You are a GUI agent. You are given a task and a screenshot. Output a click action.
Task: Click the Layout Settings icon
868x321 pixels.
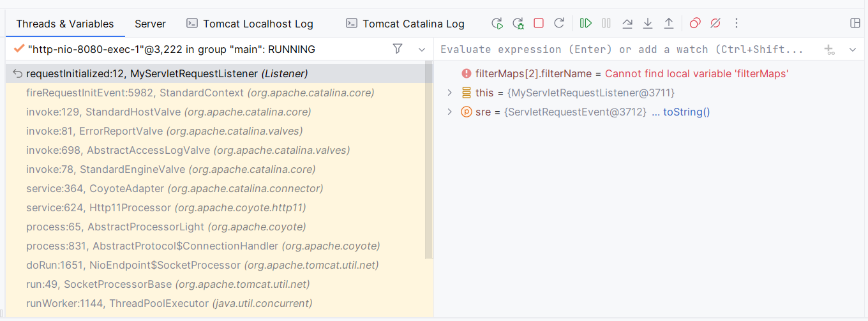855,24
